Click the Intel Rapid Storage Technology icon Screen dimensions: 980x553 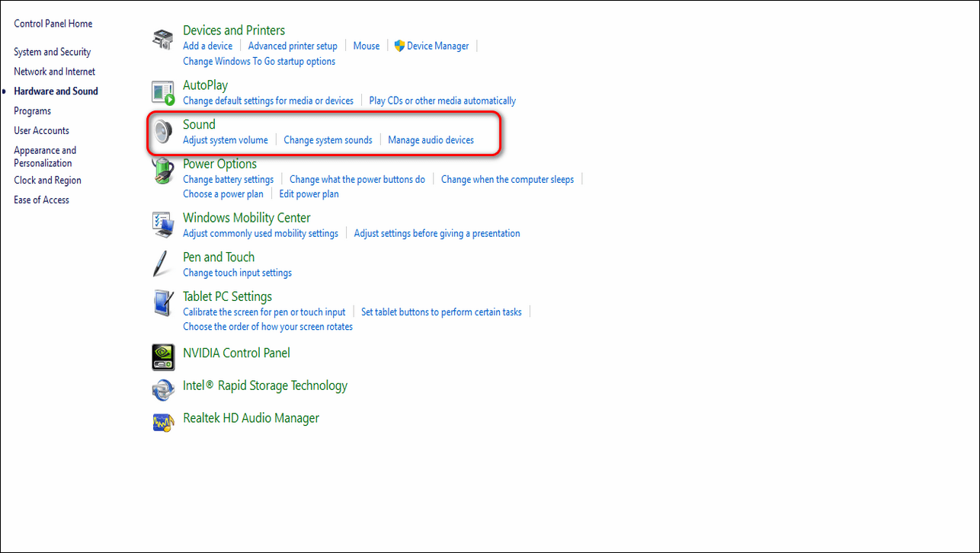pos(163,388)
